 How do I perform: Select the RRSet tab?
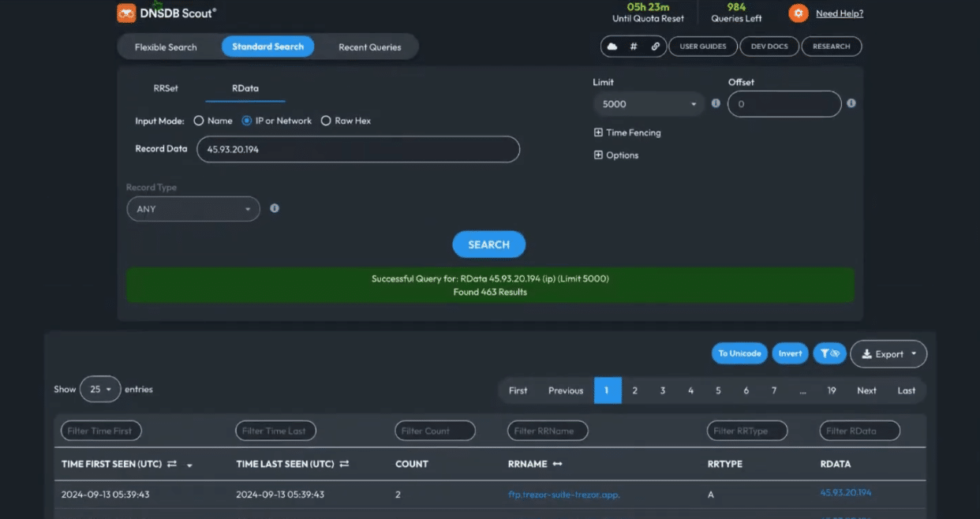tap(166, 88)
